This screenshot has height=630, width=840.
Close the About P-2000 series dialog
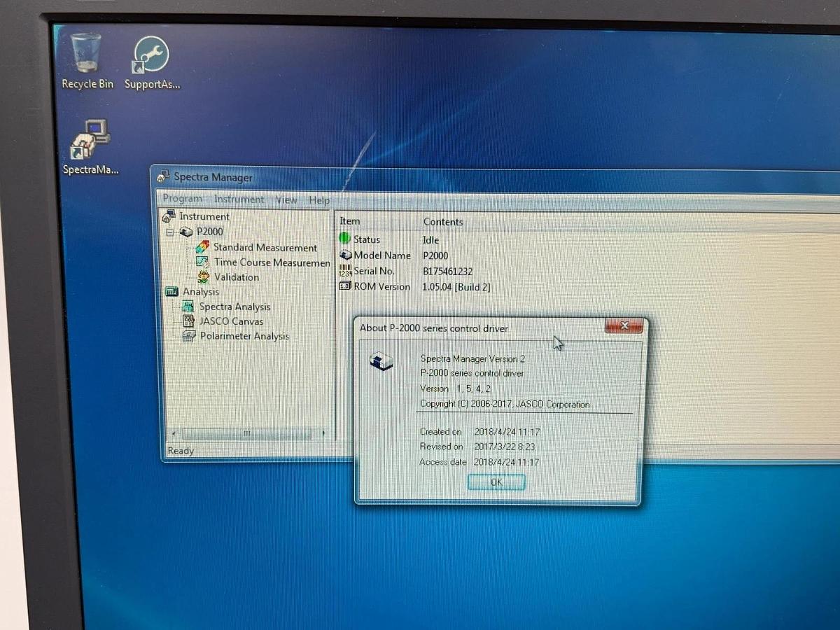click(x=624, y=325)
